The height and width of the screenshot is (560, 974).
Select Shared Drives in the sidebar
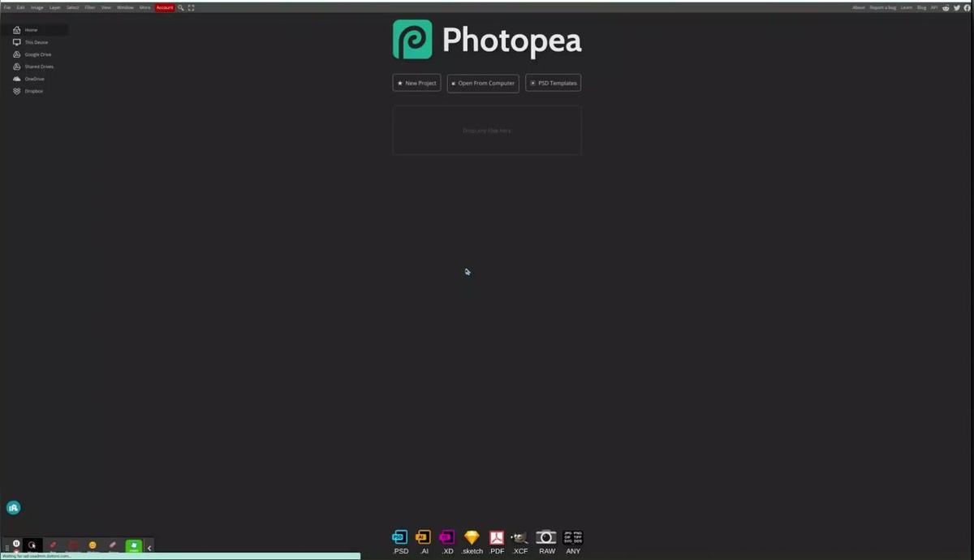point(35,67)
